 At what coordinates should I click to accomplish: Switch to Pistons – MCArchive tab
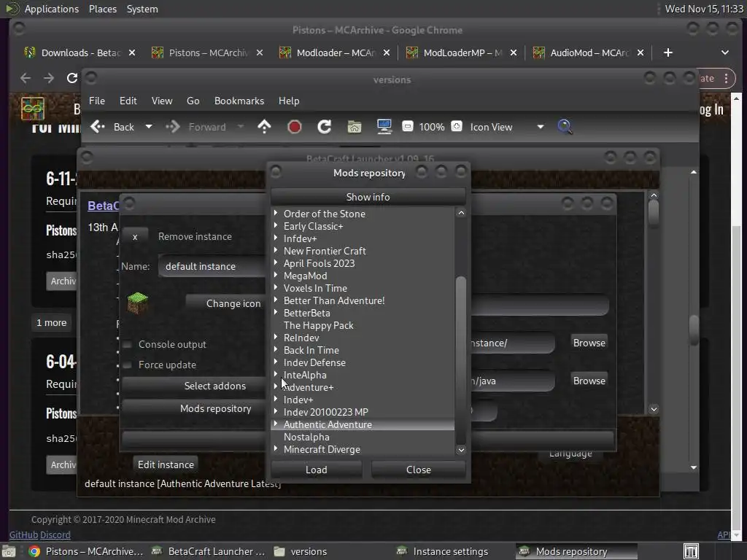tap(207, 52)
